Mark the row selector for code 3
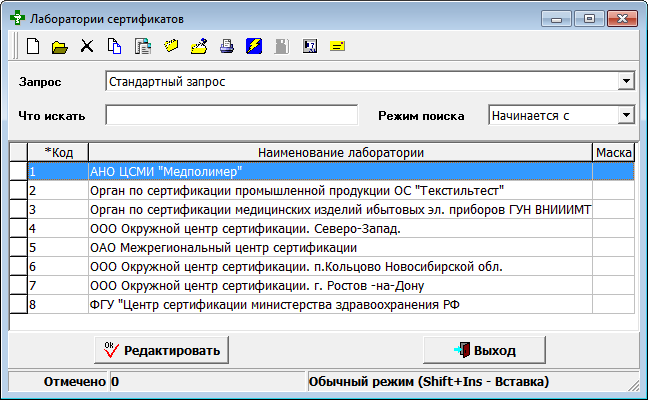Viewport: 648px width, 400px height. (x=19, y=209)
